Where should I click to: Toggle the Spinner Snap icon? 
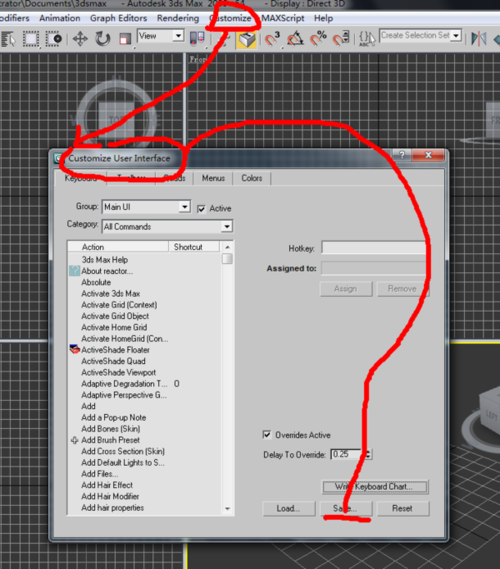click(341, 39)
